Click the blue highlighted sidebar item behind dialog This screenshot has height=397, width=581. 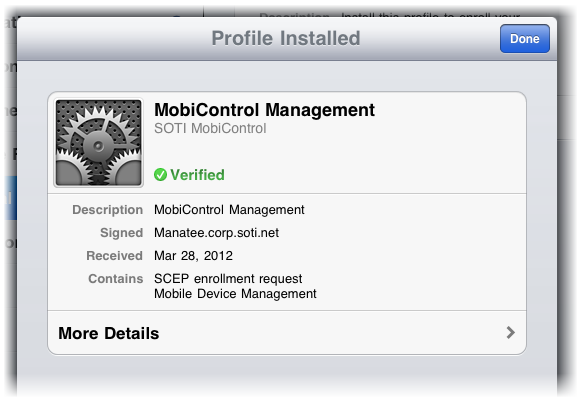pyautogui.click(x=11, y=198)
